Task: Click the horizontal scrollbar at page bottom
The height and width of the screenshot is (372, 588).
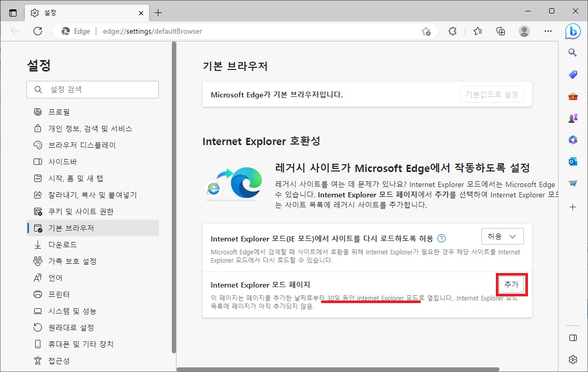Action: [338, 369]
